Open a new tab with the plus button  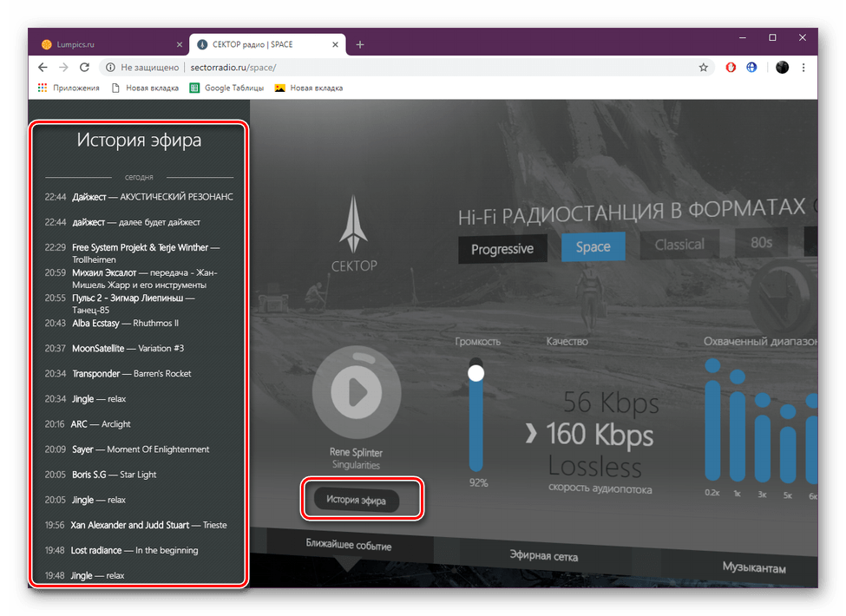[360, 45]
